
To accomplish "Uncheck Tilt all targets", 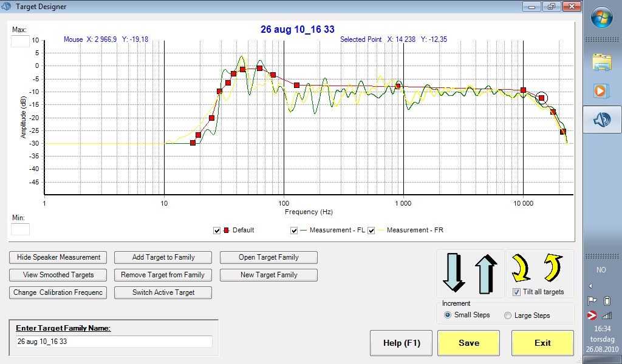I will click(516, 292).
